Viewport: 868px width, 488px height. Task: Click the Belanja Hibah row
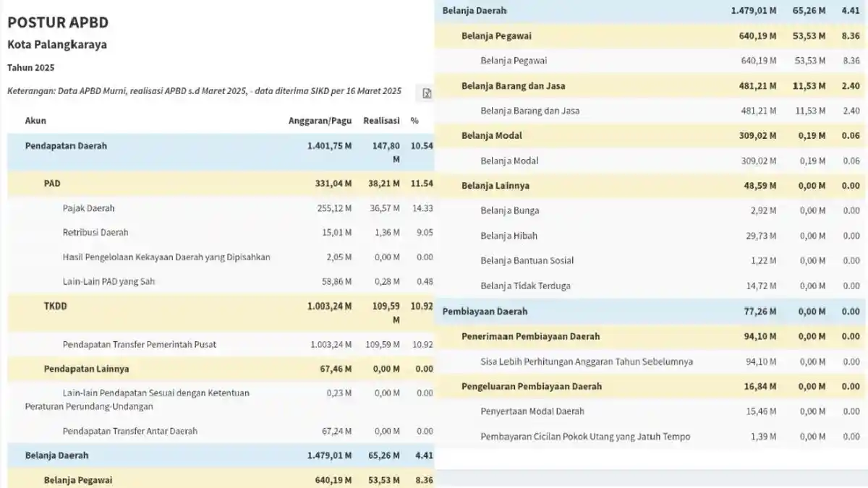651,236
